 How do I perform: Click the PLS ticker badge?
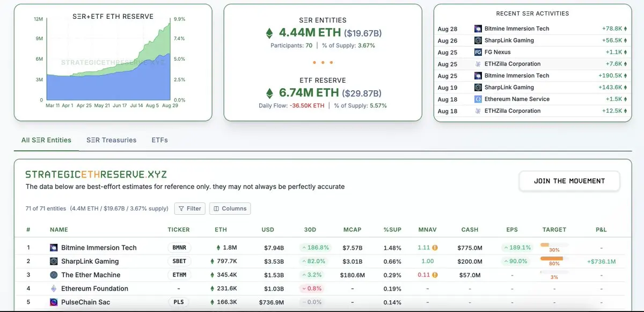[179, 302]
